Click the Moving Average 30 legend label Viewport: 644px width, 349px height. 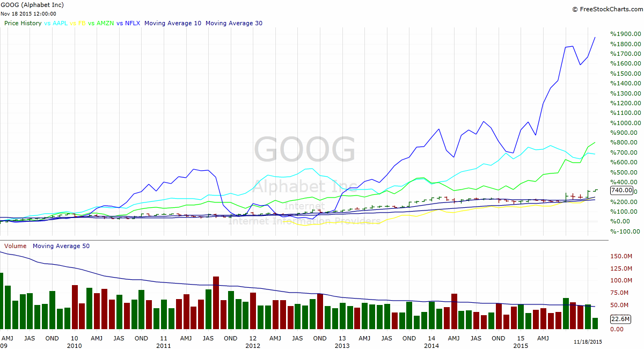pyautogui.click(x=234, y=24)
